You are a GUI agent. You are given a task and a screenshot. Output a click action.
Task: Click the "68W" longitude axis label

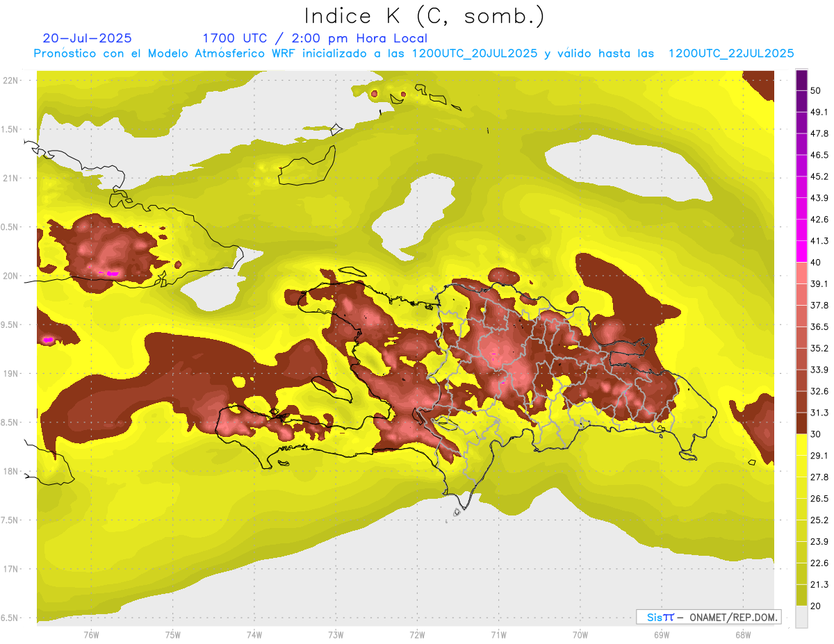(x=742, y=634)
